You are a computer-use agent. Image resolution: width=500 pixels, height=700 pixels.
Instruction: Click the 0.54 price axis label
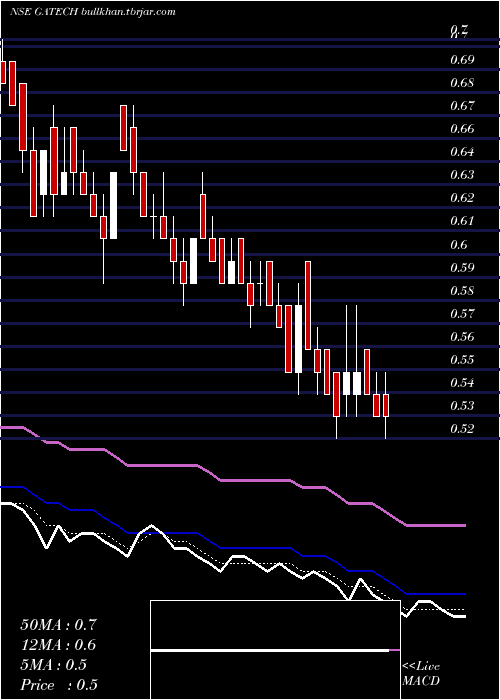(462, 383)
